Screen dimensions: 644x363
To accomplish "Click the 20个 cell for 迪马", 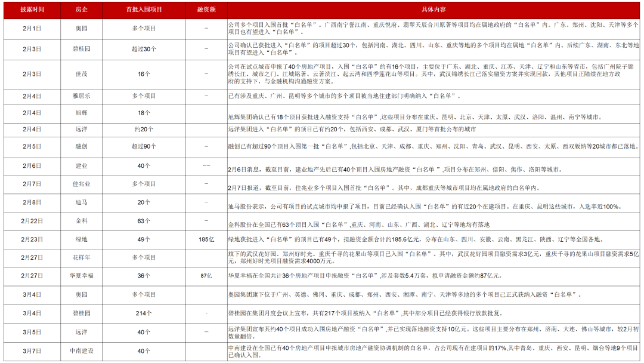I will point(144,202).
